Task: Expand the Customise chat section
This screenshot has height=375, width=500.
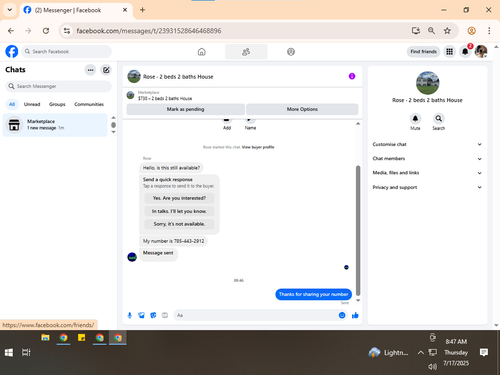Action: pyautogui.click(x=427, y=144)
